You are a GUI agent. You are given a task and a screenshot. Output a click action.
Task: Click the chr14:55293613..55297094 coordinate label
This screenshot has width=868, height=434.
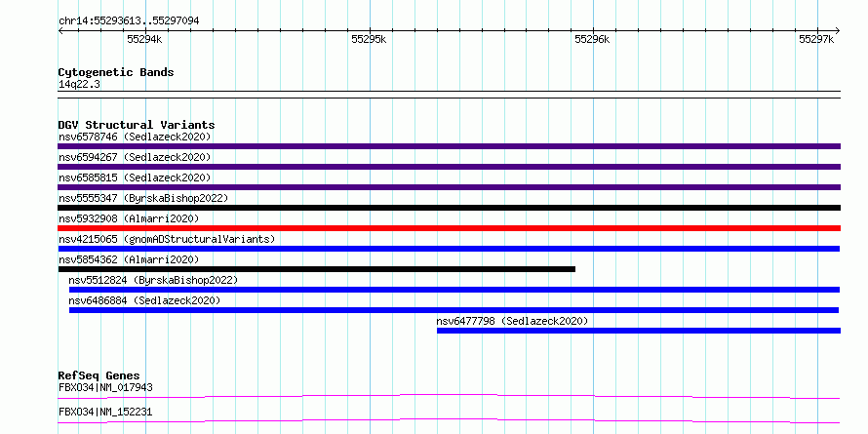129,21
